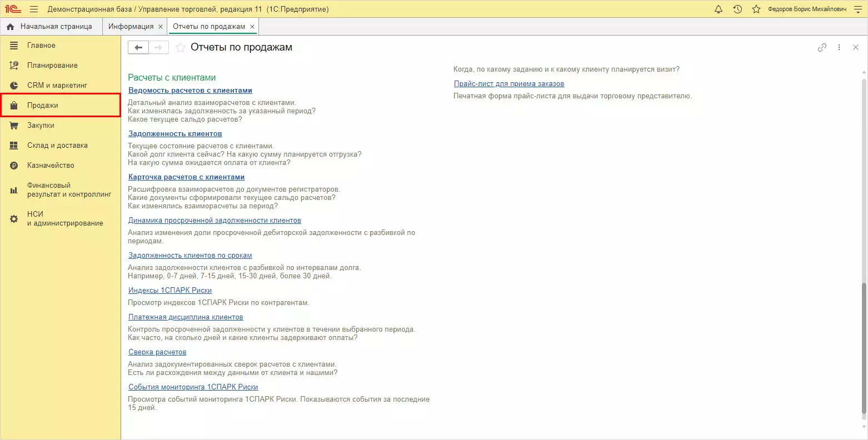Click the Расчеты с клиентами heading
Screen dimensions: 868x440
(172, 78)
